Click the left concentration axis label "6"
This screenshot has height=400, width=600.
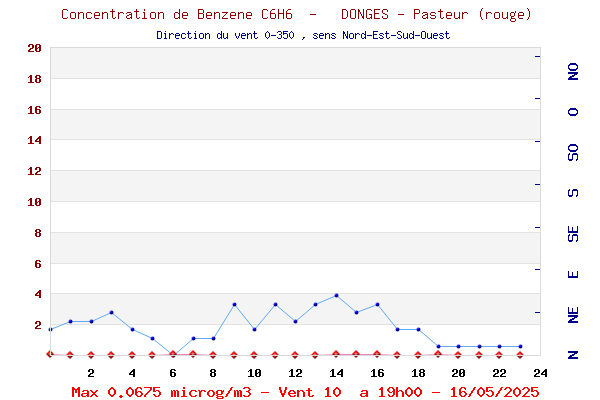point(38,264)
